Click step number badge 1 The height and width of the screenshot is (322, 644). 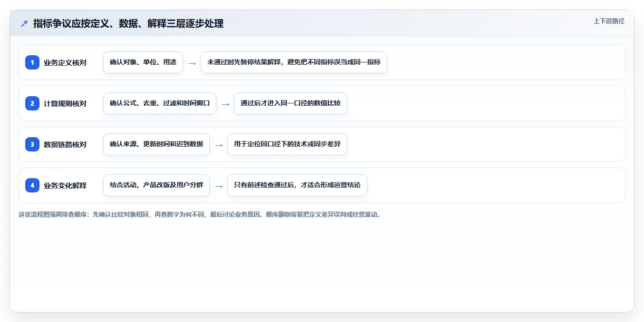pyautogui.click(x=32, y=62)
